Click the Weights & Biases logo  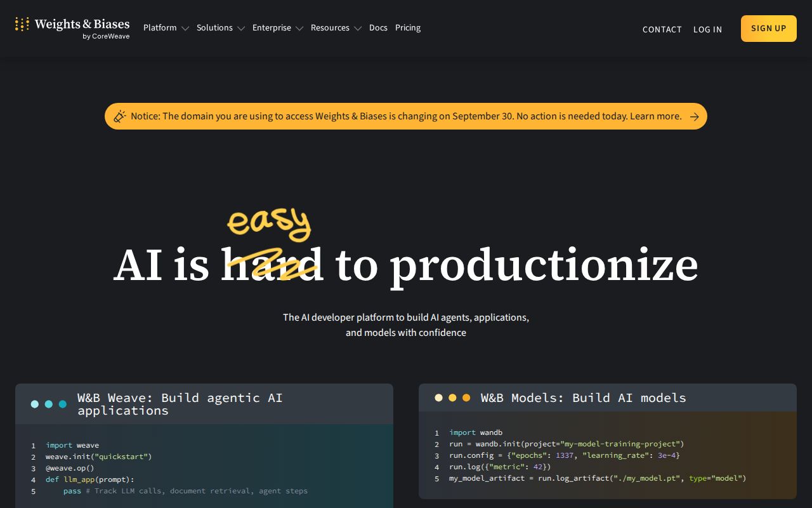[x=72, y=28]
